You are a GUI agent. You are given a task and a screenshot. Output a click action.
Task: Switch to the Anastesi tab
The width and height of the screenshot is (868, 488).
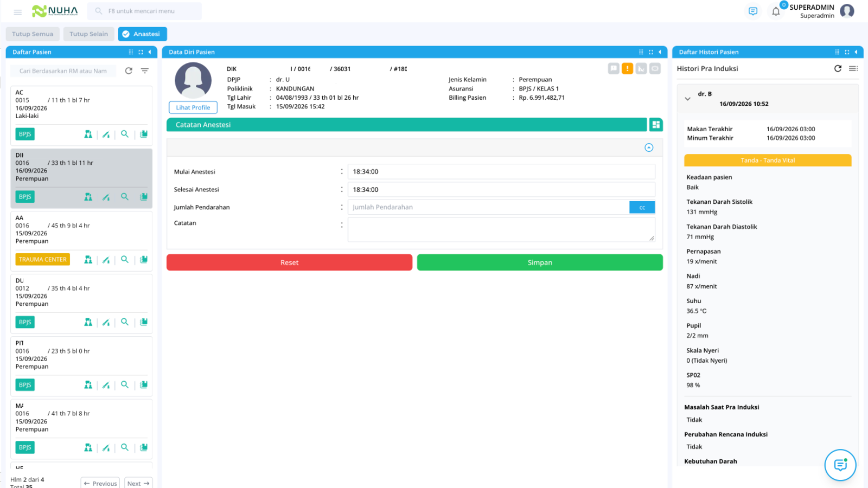pos(142,34)
